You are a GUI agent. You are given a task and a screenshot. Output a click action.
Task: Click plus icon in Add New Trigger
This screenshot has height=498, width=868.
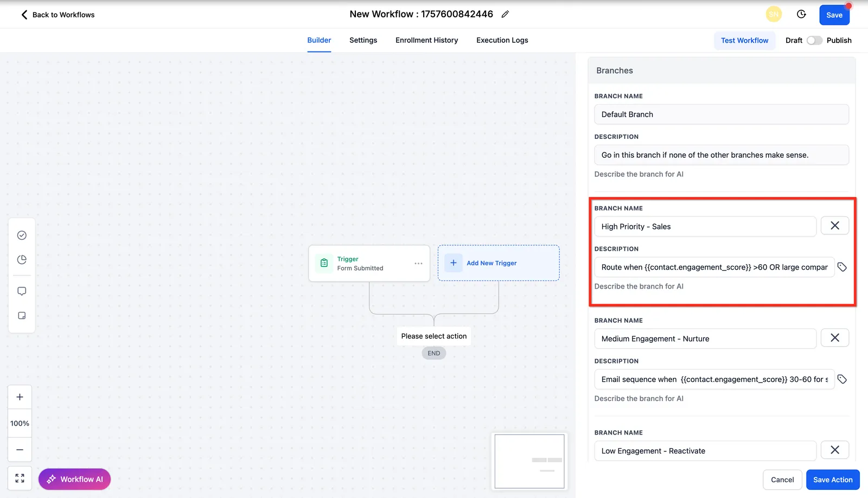pyautogui.click(x=454, y=263)
